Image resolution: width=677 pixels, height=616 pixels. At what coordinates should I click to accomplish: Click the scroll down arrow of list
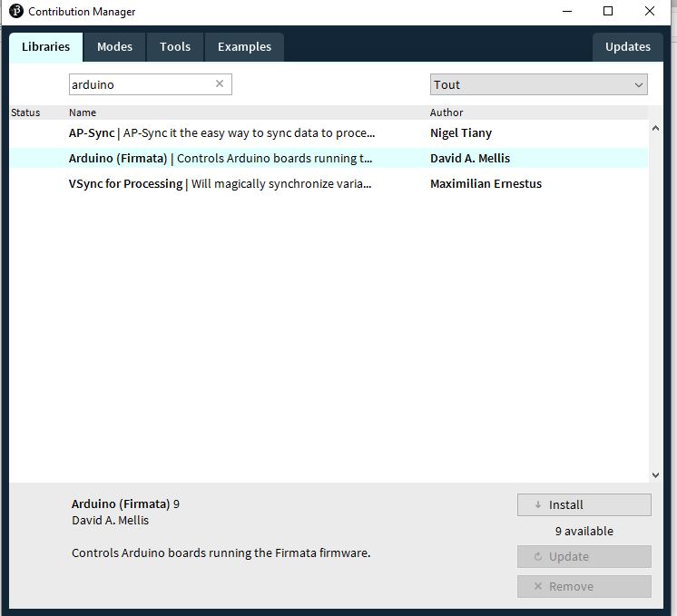click(655, 475)
